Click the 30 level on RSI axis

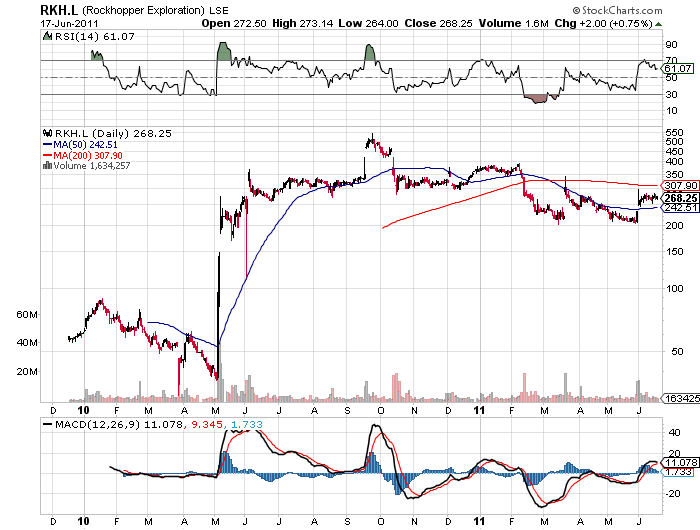[x=671, y=94]
